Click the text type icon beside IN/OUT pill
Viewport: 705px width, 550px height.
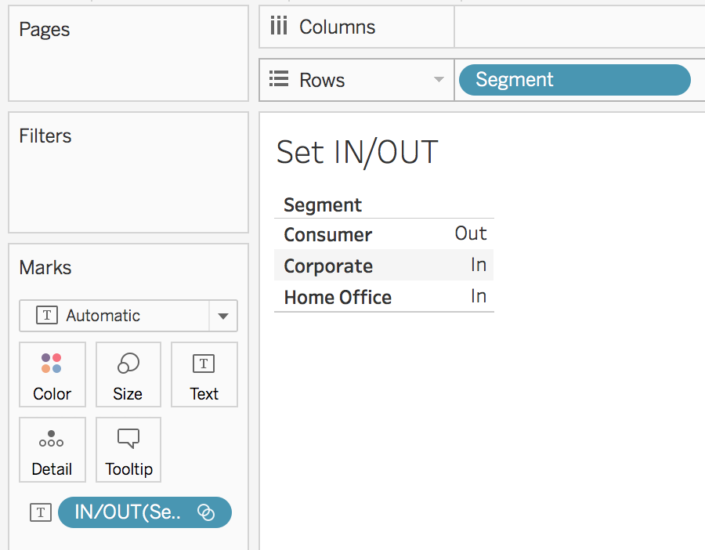click(x=40, y=513)
